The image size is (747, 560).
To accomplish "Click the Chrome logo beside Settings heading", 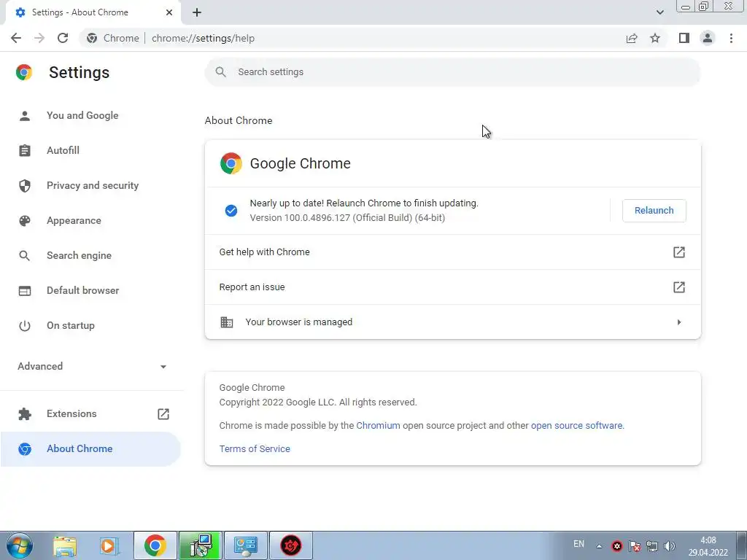I will [x=24, y=72].
